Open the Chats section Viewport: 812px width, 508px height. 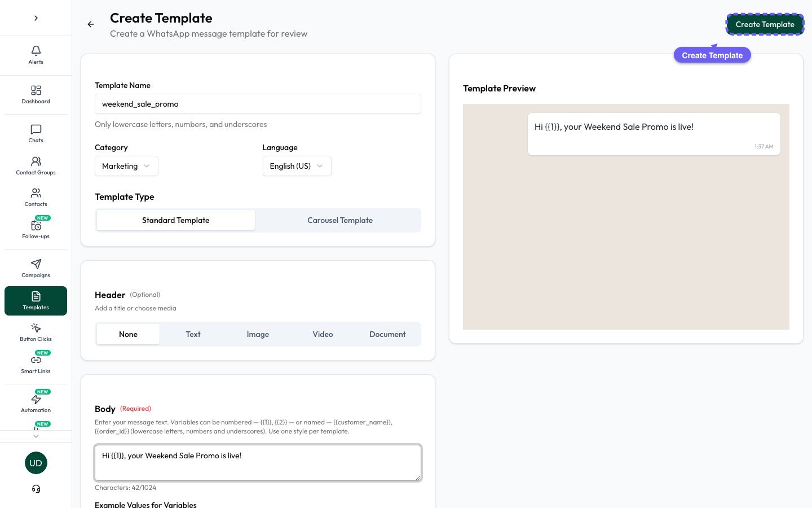36,134
